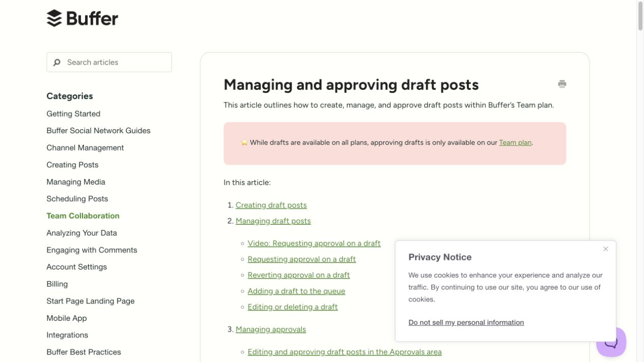Screen dimensions: 644x362
Task: Open the Mobile App category
Action: tap(67, 318)
